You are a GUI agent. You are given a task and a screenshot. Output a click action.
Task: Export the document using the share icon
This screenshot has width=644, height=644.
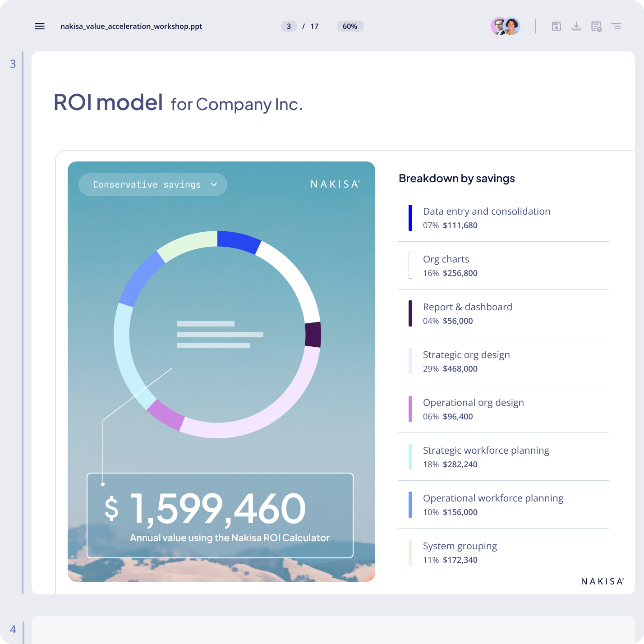click(595, 26)
